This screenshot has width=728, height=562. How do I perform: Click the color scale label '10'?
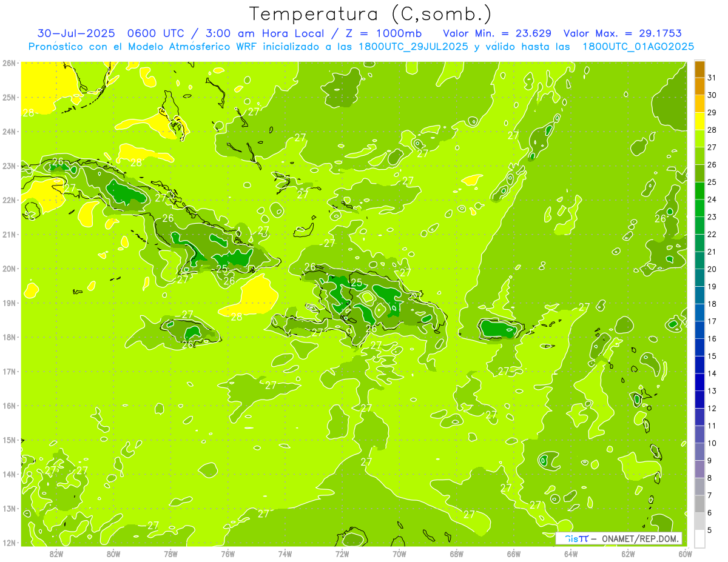pyautogui.click(x=712, y=443)
